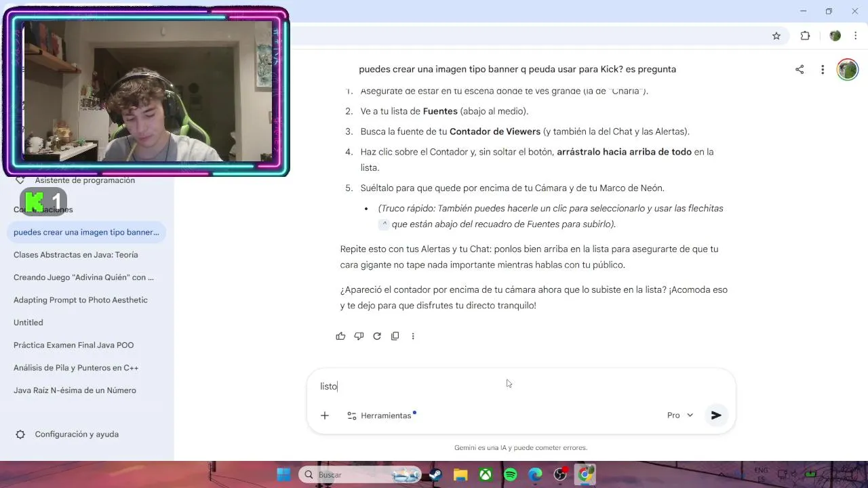Open chat Creando Juego "Adivina Quién"
868x488 pixels.
pos(86,277)
